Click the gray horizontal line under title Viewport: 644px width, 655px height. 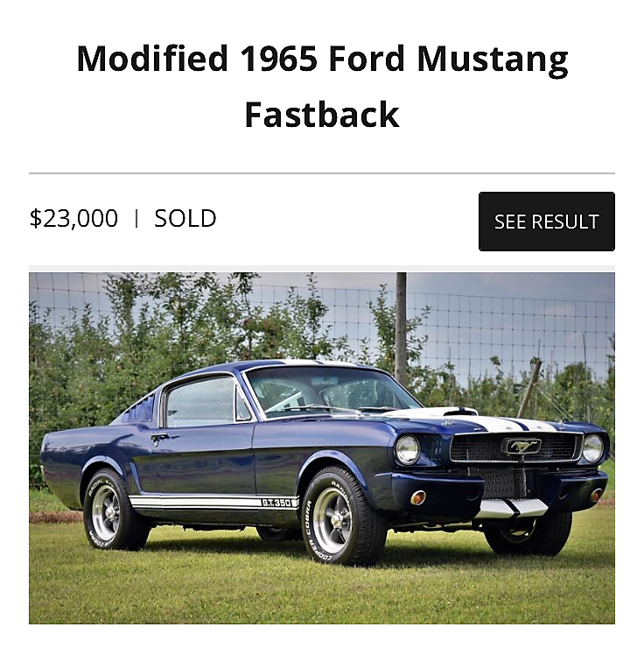pos(322,173)
